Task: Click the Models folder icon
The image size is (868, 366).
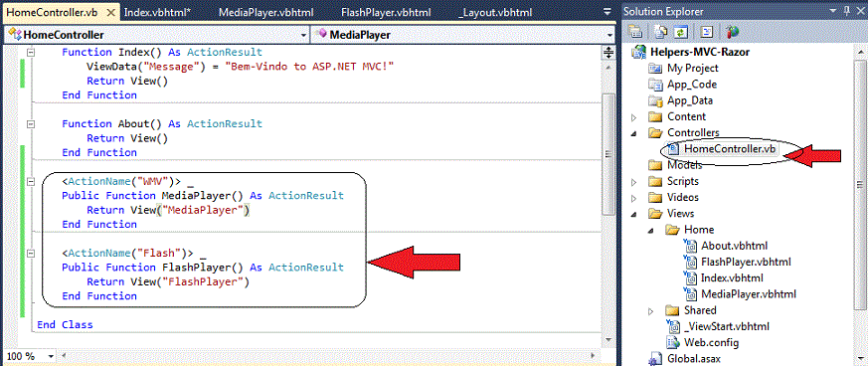Action: coord(656,165)
